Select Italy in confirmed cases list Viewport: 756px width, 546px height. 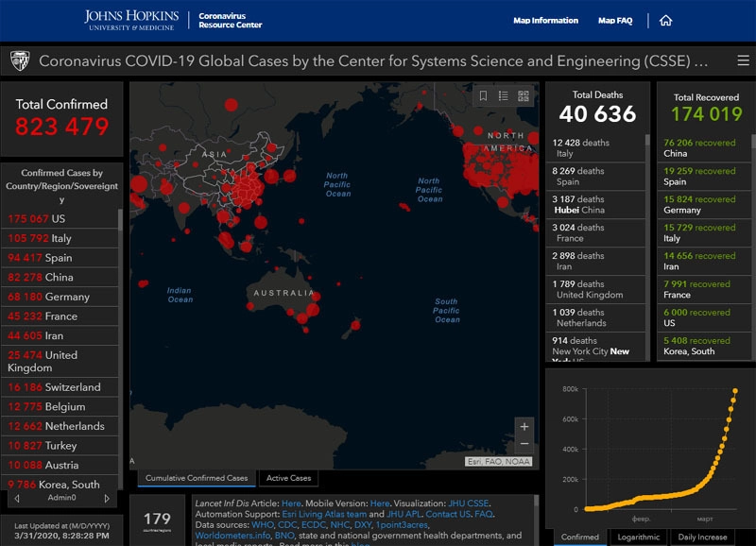[60, 238]
